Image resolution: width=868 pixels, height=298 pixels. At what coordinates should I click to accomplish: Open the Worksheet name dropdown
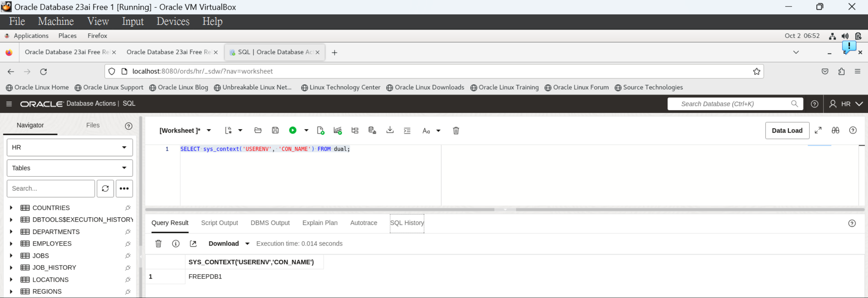point(209,131)
